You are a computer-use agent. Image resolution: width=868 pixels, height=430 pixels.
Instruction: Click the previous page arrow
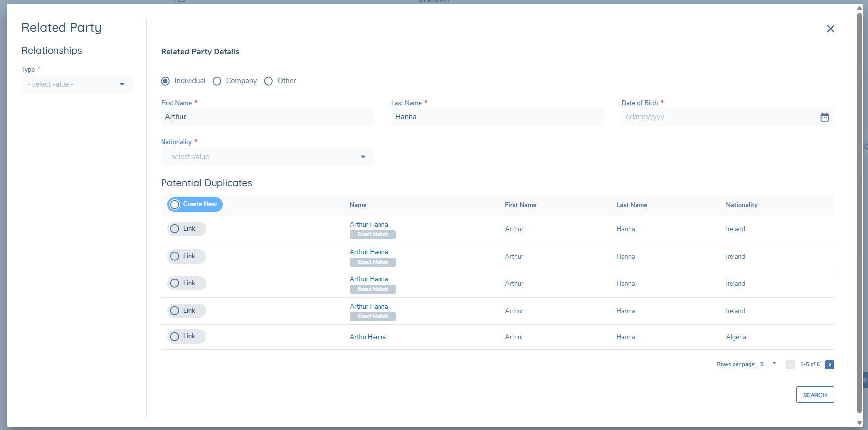790,365
